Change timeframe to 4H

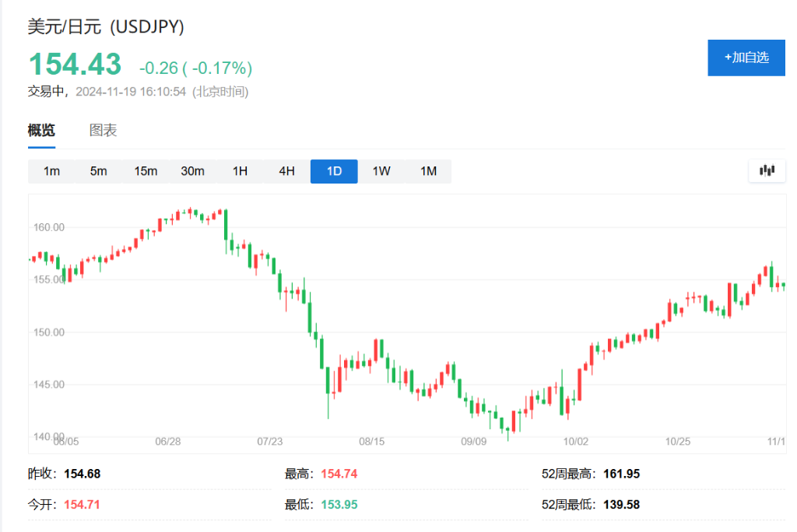pos(286,171)
